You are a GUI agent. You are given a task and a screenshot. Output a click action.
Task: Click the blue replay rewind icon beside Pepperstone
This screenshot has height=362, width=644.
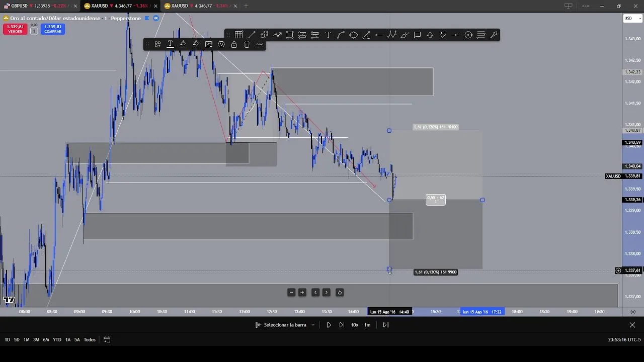coord(156,18)
